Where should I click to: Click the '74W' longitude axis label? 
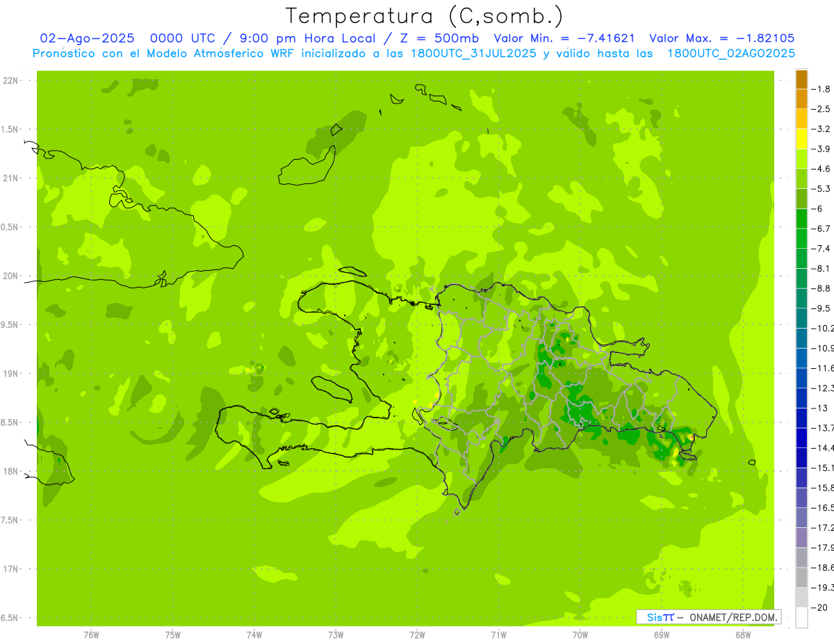[x=254, y=634]
